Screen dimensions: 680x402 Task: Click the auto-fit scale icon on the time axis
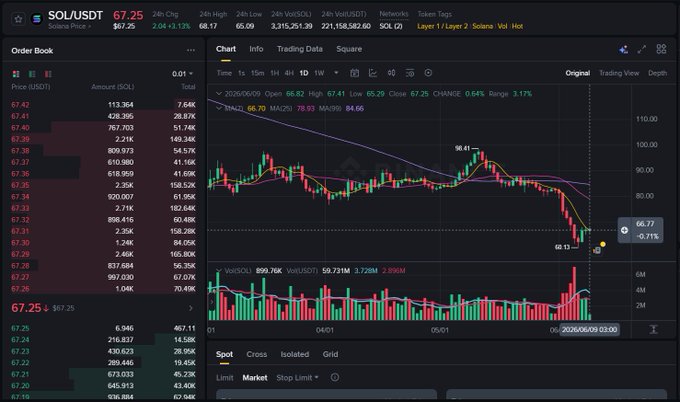[654, 330]
